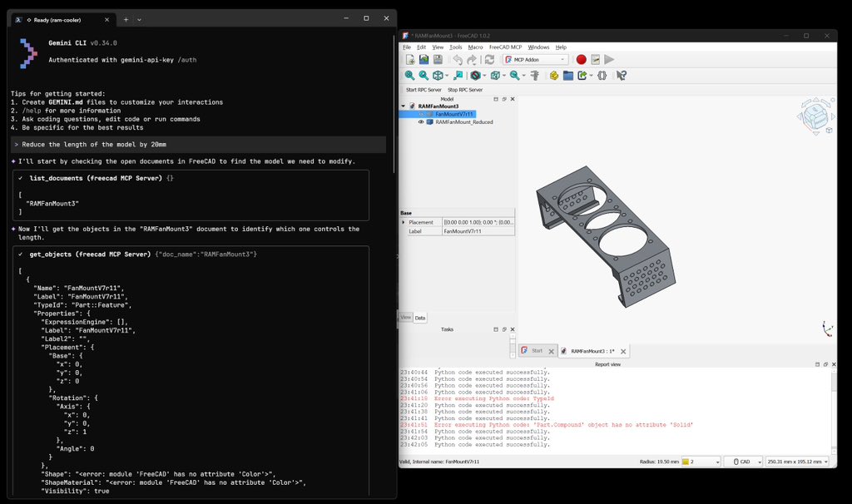The height and width of the screenshot is (504, 852).
Task: Click Start RPC Server button
Action: tap(424, 90)
